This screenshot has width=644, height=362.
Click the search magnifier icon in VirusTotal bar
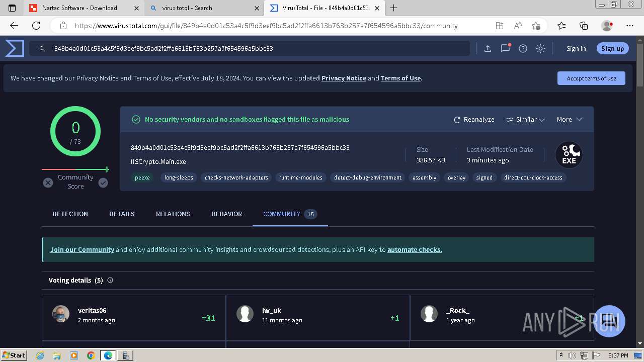point(43,49)
